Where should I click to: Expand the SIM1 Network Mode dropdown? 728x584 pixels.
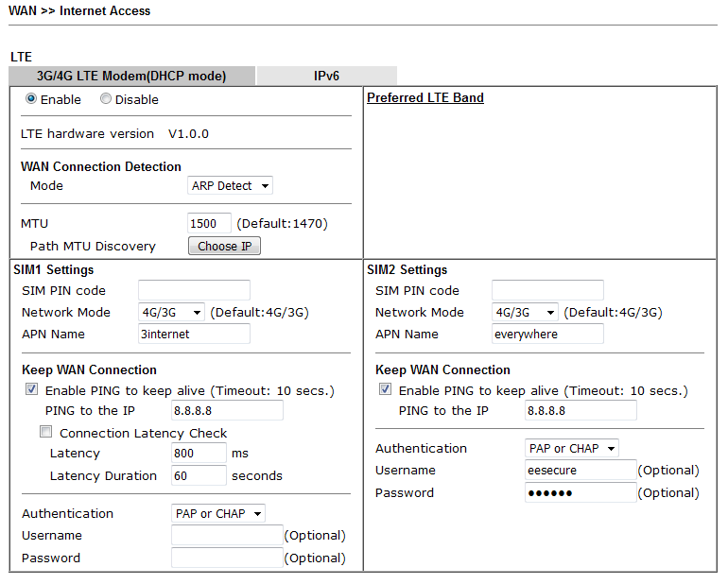point(171,312)
